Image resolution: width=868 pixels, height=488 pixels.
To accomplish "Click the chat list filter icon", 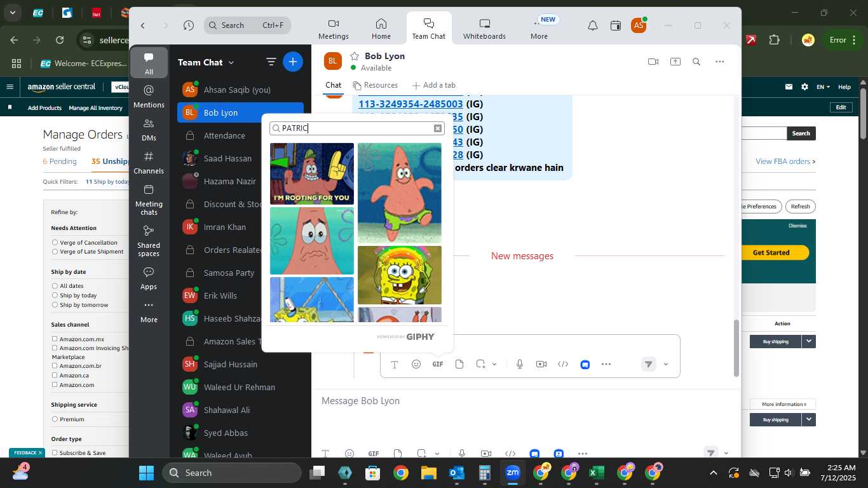I will point(271,62).
